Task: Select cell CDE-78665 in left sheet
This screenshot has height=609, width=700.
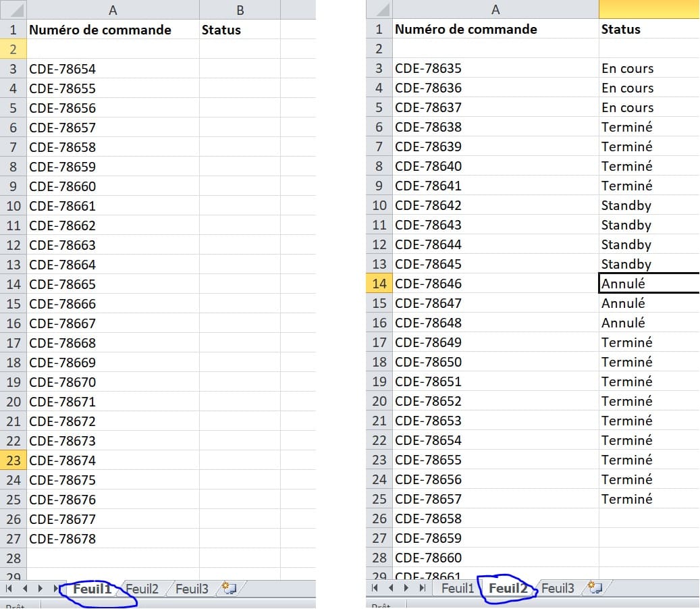Action: [113, 284]
